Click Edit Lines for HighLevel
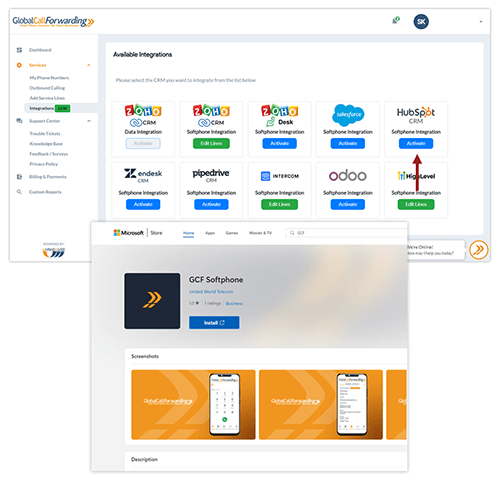Screen dimensions: 500x487 pos(416,204)
